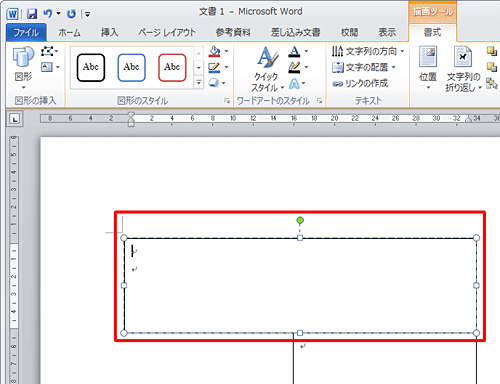Viewport: 500px width, 384px height.
Task: Open the 差し込み文書 tab
Action: click(295, 32)
